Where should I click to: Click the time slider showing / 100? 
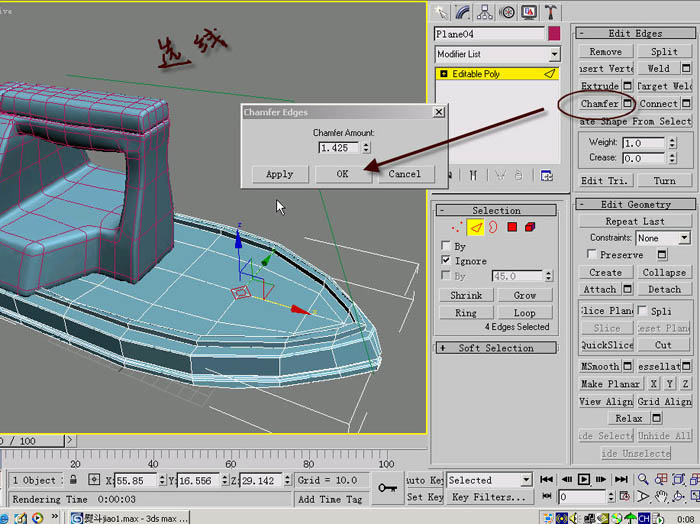pos(32,441)
